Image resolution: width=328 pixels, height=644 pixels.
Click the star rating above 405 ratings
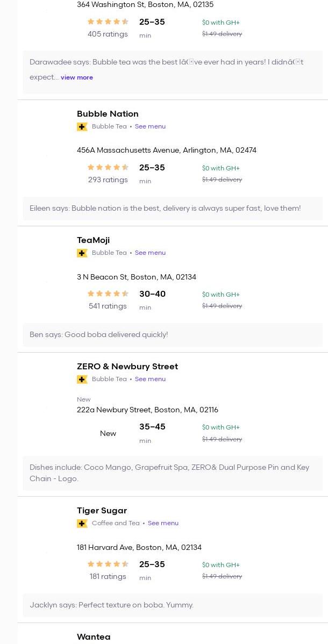pos(108,22)
